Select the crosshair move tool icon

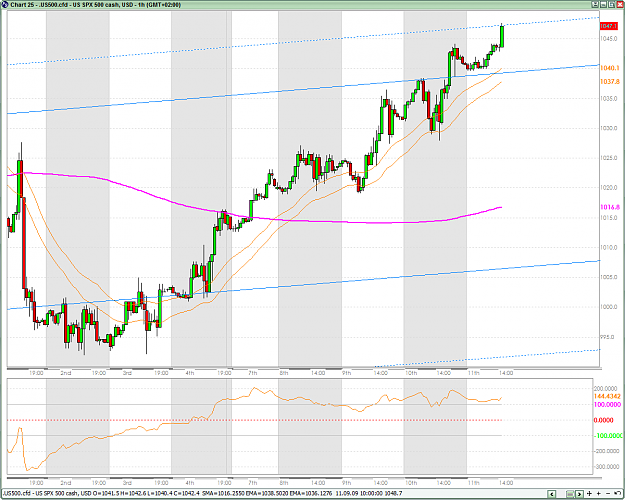590,494
